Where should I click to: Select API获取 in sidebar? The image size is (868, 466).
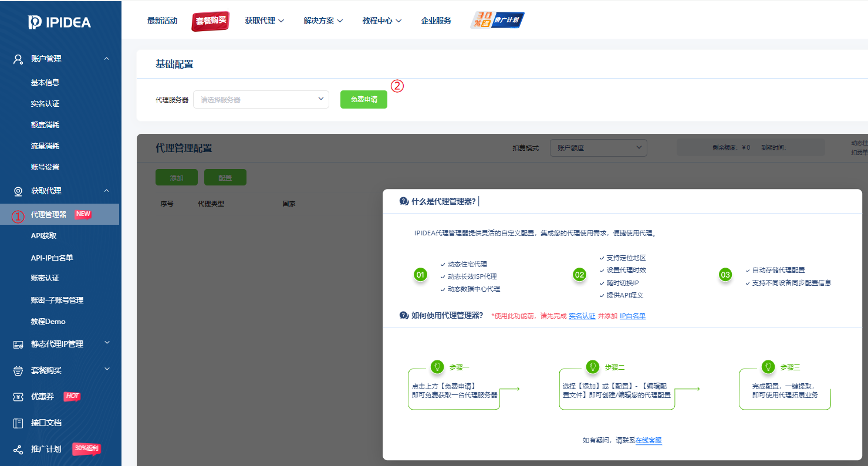[x=43, y=236]
